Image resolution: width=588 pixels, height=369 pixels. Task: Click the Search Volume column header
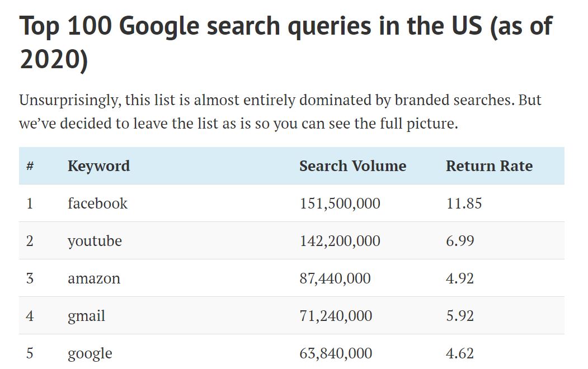pyautogui.click(x=352, y=166)
